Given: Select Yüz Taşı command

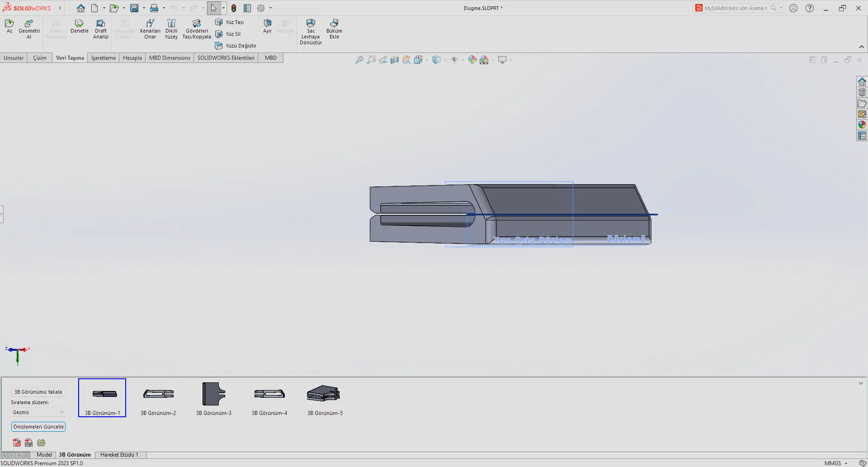Looking at the screenshot, I should [x=230, y=22].
